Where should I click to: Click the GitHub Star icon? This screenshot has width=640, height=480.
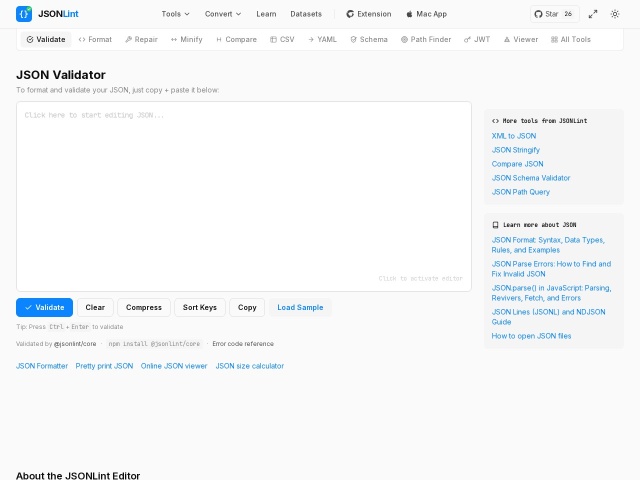coord(538,14)
